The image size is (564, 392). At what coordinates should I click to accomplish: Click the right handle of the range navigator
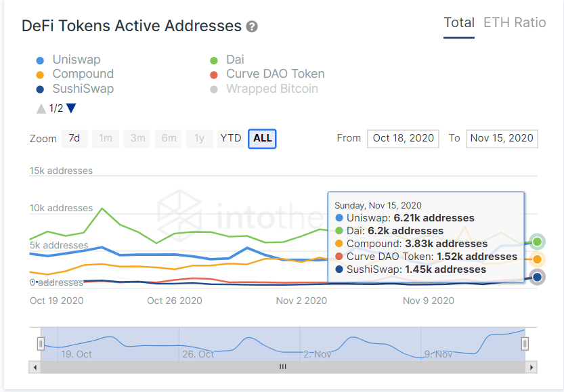click(x=524, y=344)
